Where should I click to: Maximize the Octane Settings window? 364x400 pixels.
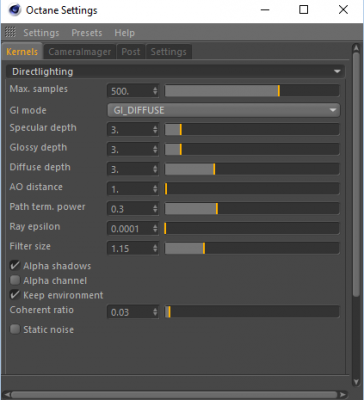click(x=303, y=10)
